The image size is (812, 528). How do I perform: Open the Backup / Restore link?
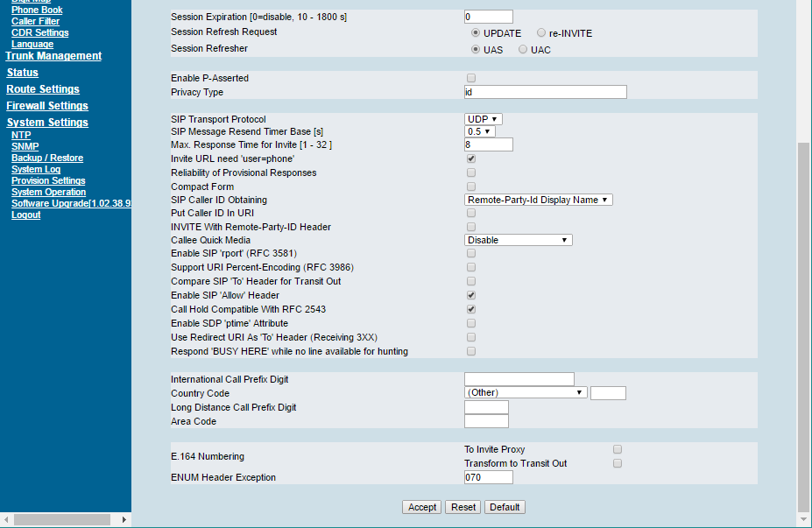[47, 158]
